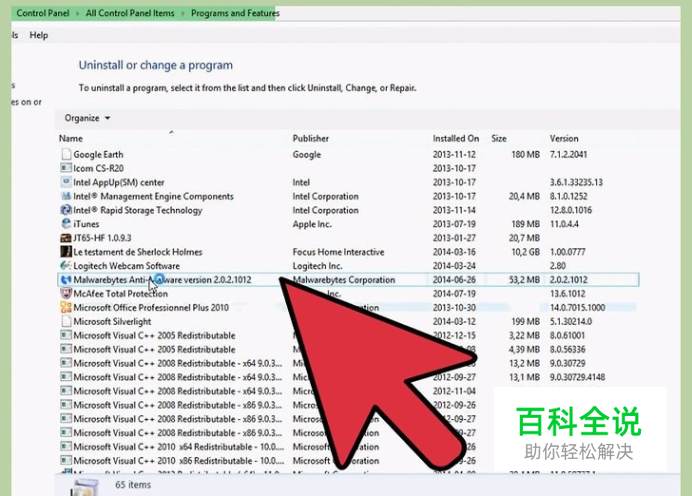Click Intel Rapid Storage Technology icon
Screen dimensions: 692x496
(x=66, y=210)
